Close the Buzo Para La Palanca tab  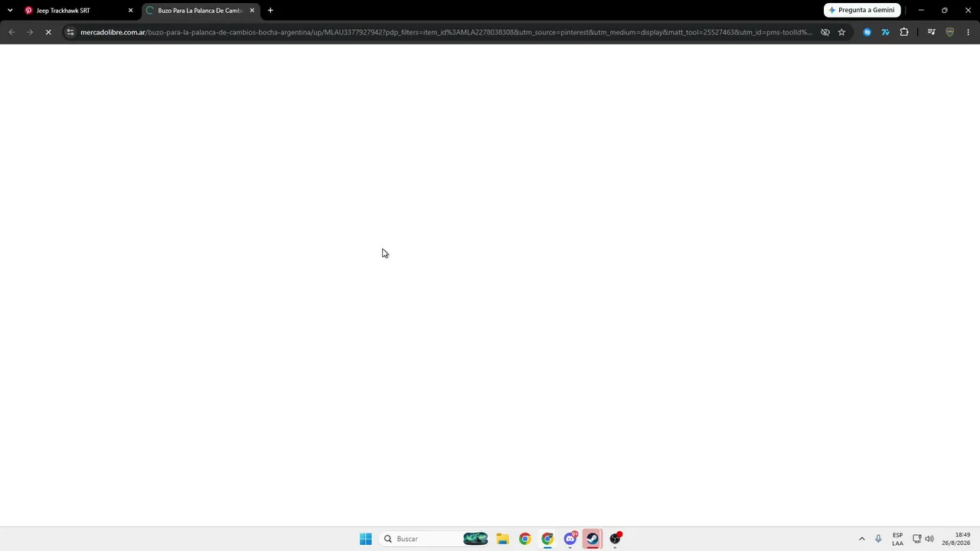point(252,11)
